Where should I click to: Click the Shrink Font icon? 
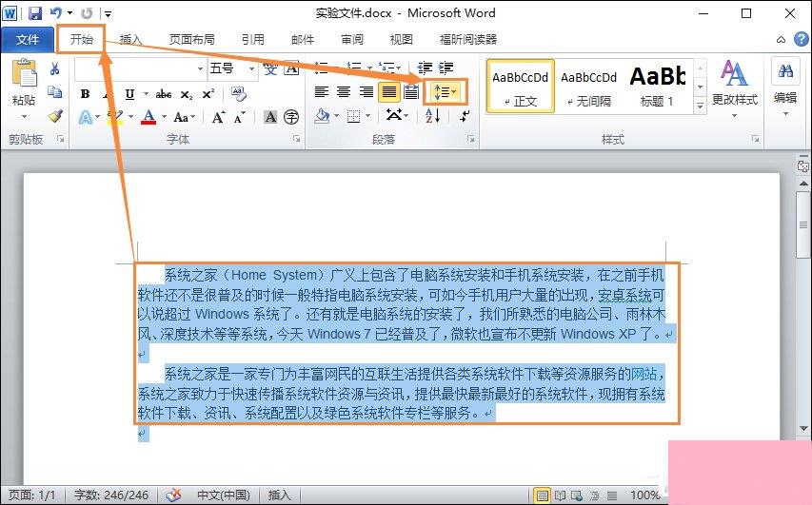(x=239, y=118)
